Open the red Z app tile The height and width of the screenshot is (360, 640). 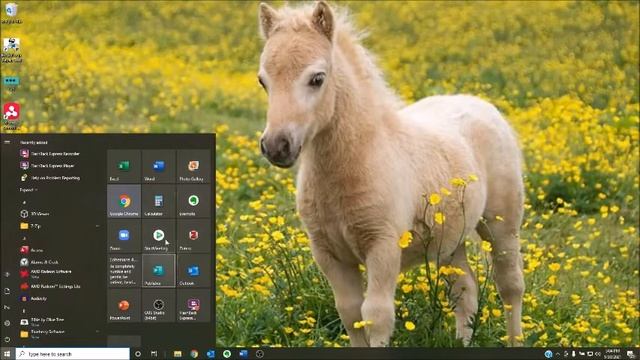tap(193, 236)
